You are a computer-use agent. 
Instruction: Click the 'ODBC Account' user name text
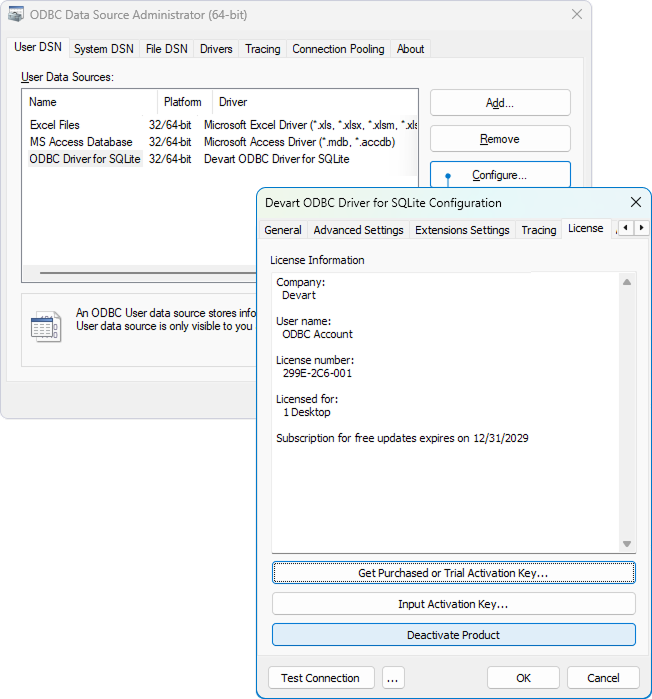pyautogui.click(x=317, y=334)
